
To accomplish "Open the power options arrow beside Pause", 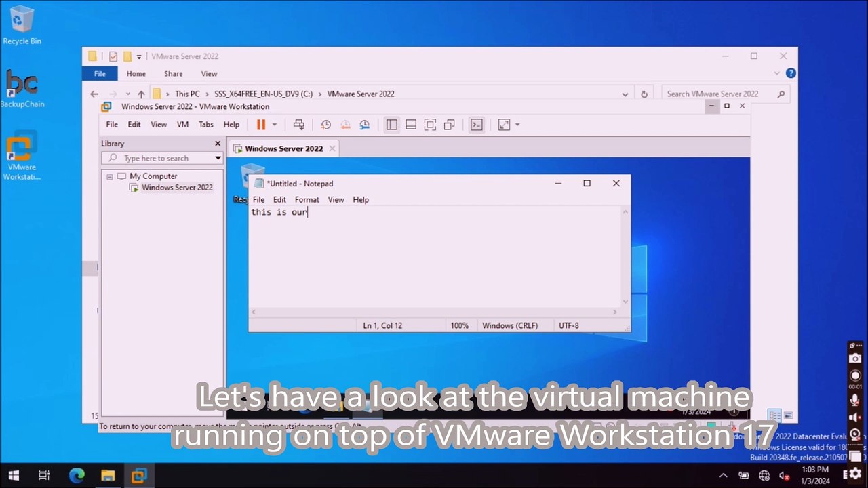I will pos(275,125).
